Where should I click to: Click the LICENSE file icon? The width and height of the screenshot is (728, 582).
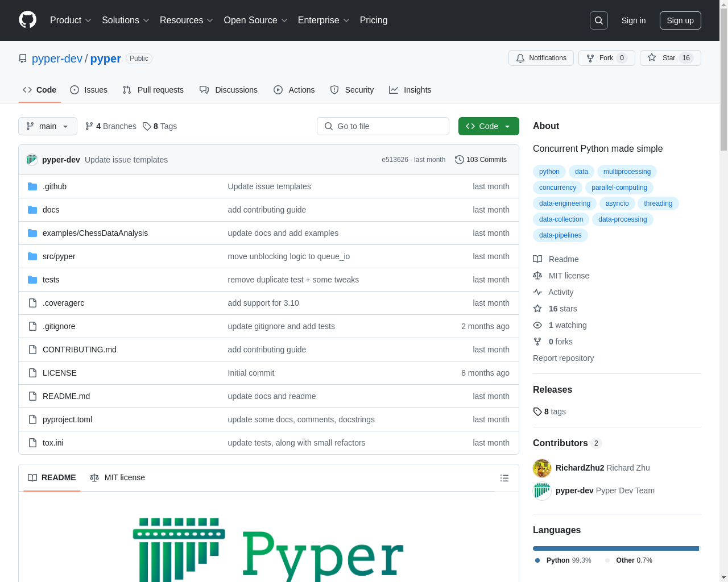click(32, 373)
